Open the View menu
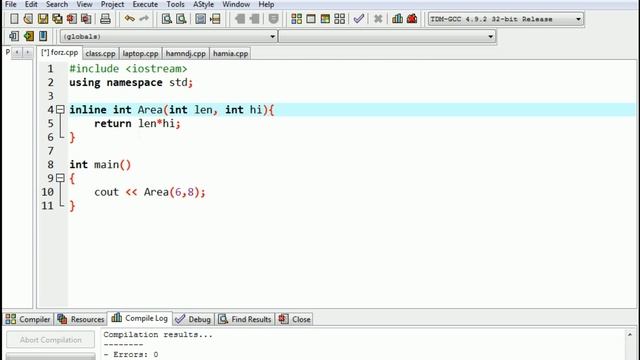The image size is (640, 360). (x=84, y=4)
